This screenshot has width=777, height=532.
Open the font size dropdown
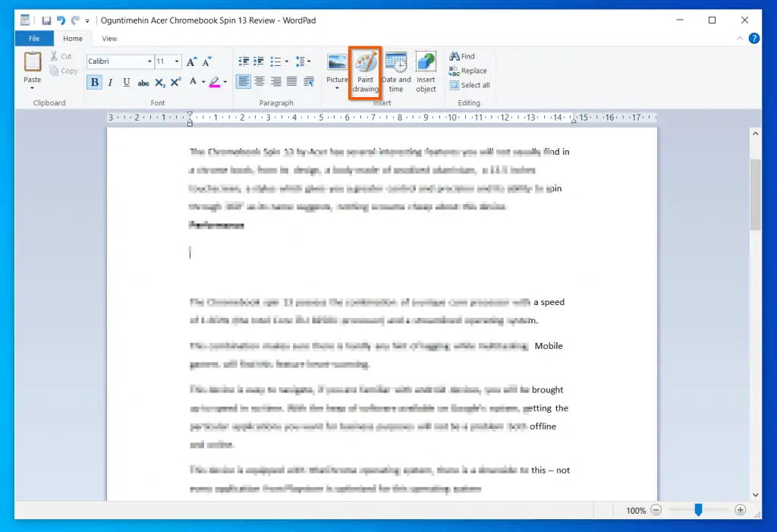point(177,61)
